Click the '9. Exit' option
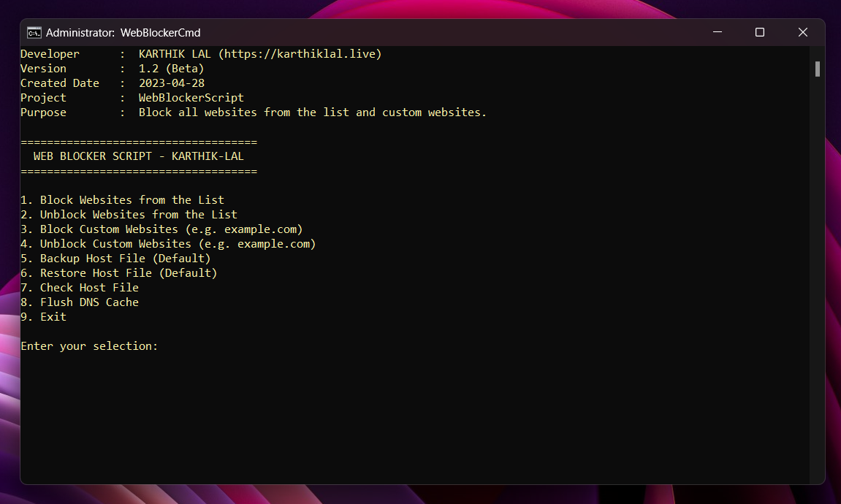This screenshot has height=504, width=841. click(x=43, y=317)
